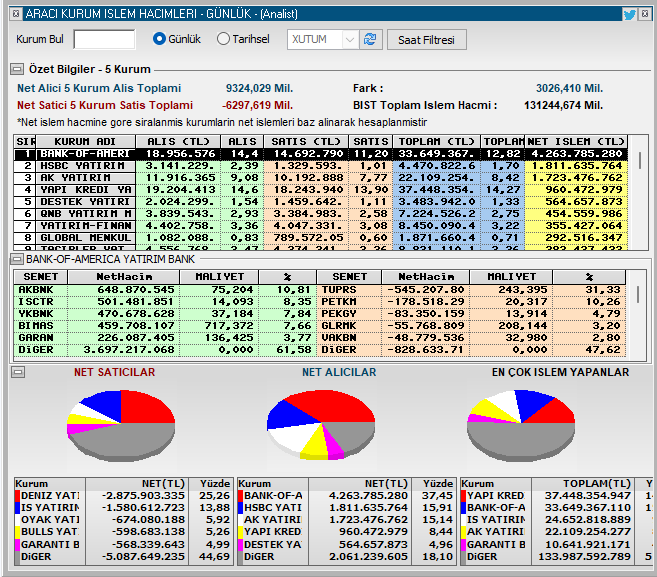Screen dimensions: 657x577
Task: Click the left SENET column header
Action: pos(41,277)
